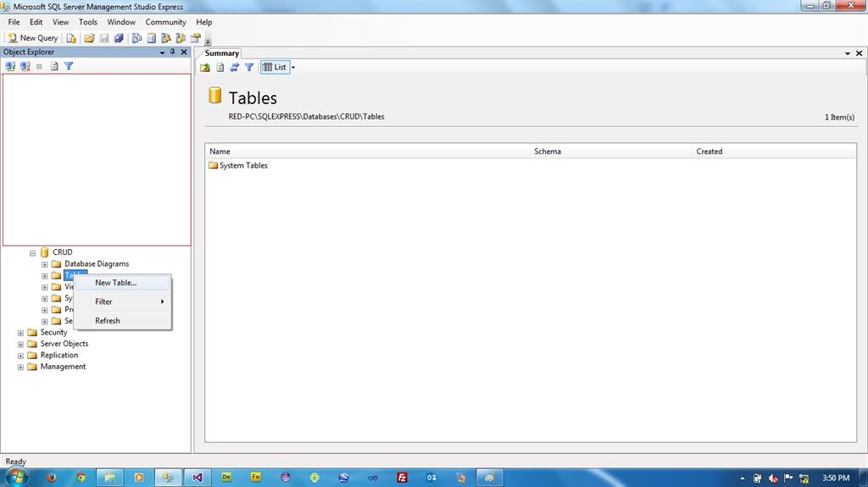868x487 pixels.
Task: Open the File menu
Action: point(14,22)
